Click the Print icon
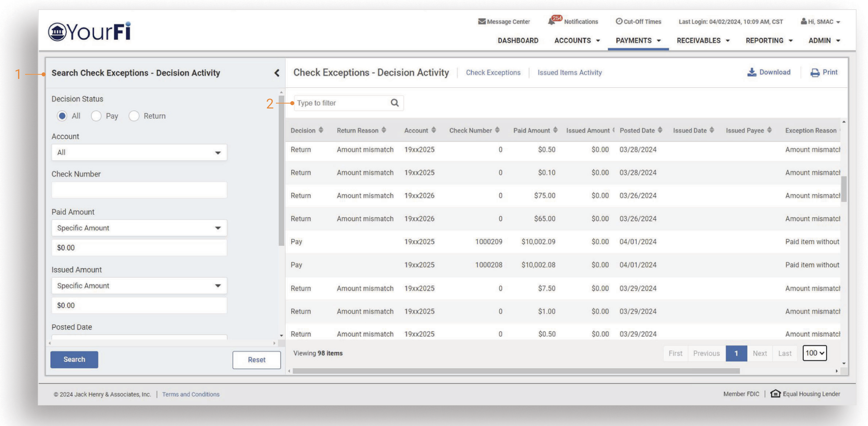The width and height of the screenshot is (868, 426). click(815, 73)
